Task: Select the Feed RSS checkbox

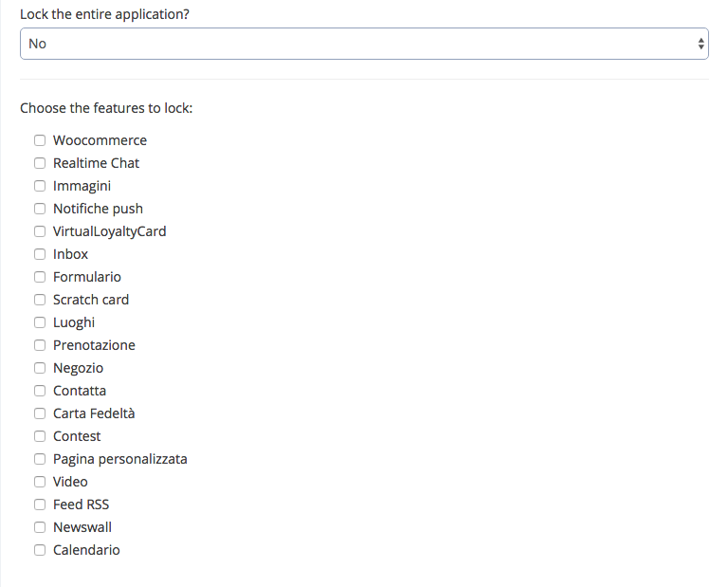Action: 40,504
